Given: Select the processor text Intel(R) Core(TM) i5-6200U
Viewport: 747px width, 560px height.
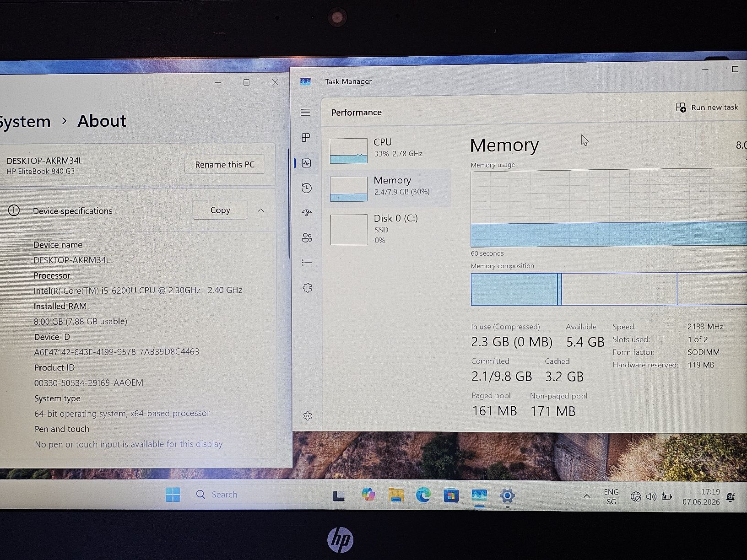Looking at the screenshot, I should coord(138,291).
